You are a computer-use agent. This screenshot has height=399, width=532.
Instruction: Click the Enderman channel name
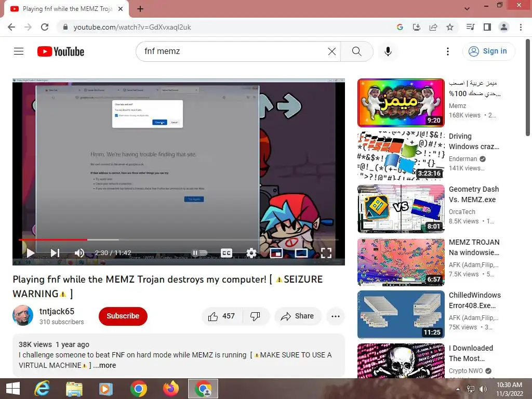point(463,159)
